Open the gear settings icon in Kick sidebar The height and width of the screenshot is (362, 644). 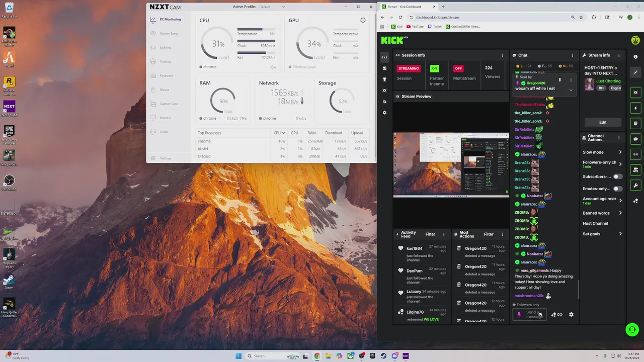click(385, 113)
